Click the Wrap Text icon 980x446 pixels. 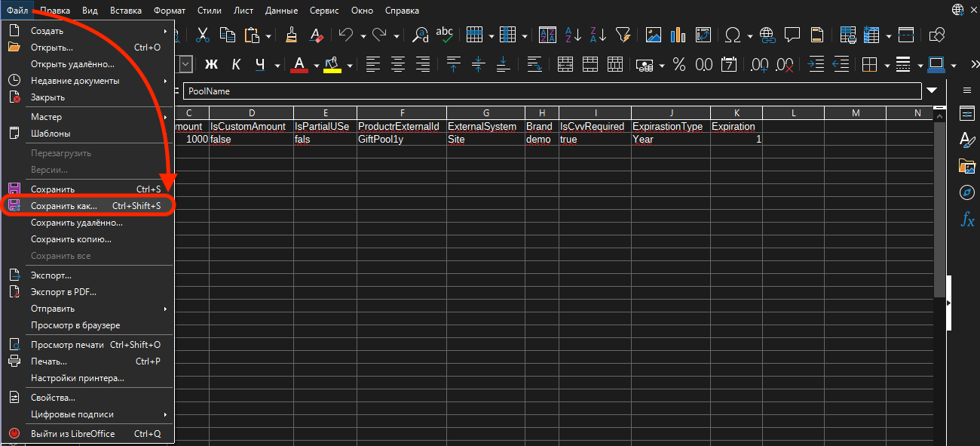click(x=534, y=65)
